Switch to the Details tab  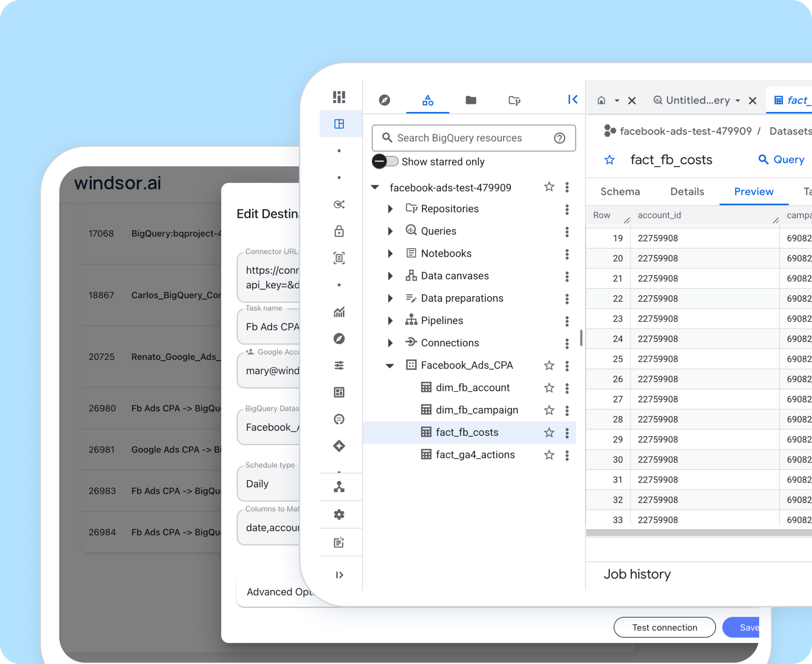pyautogui.click(x=687, y=192)
